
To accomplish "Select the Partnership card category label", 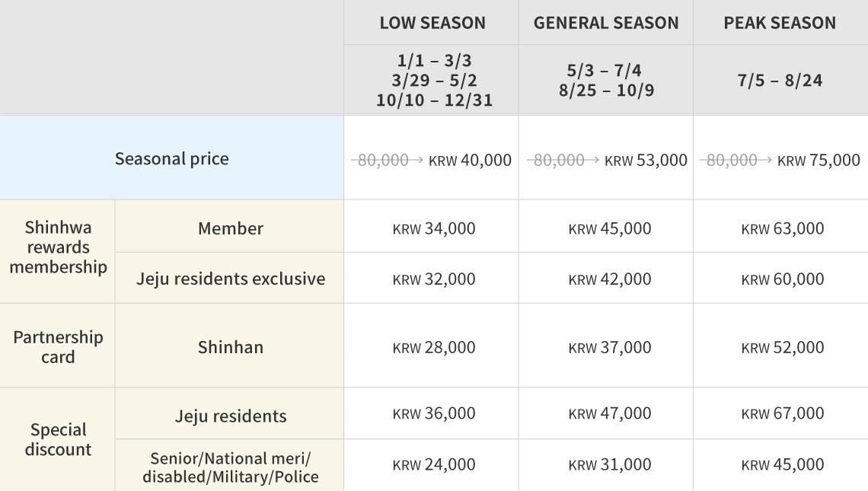I will tap(58, 347).
